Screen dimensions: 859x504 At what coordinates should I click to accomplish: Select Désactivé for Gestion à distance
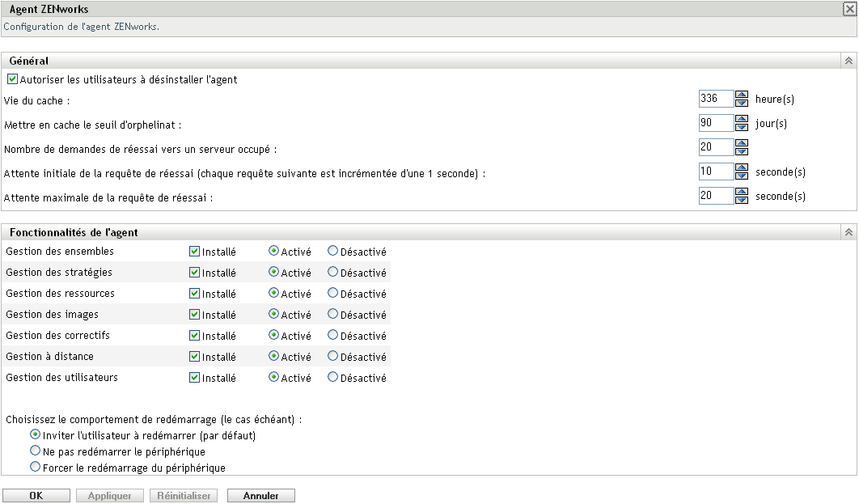332,356
